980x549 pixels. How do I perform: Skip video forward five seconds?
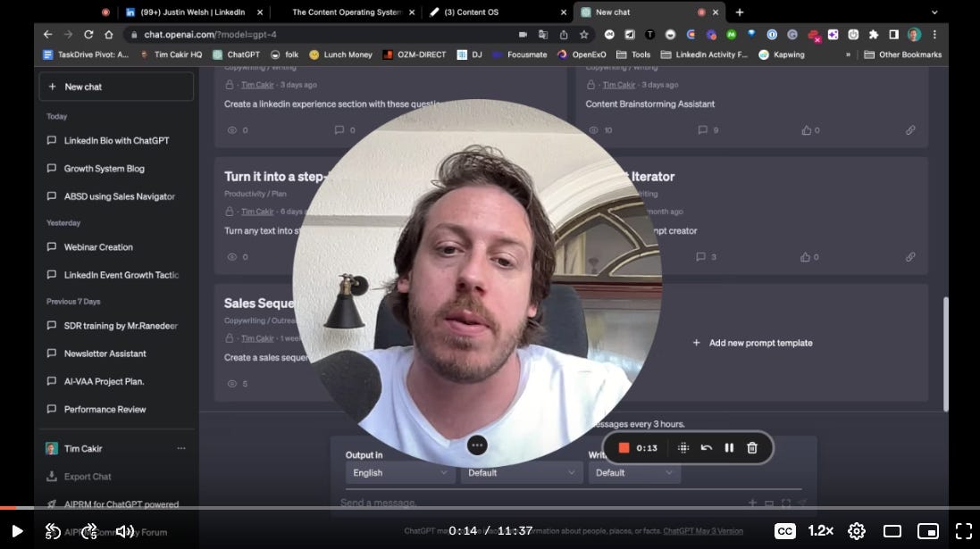click(x=89, y=531)
